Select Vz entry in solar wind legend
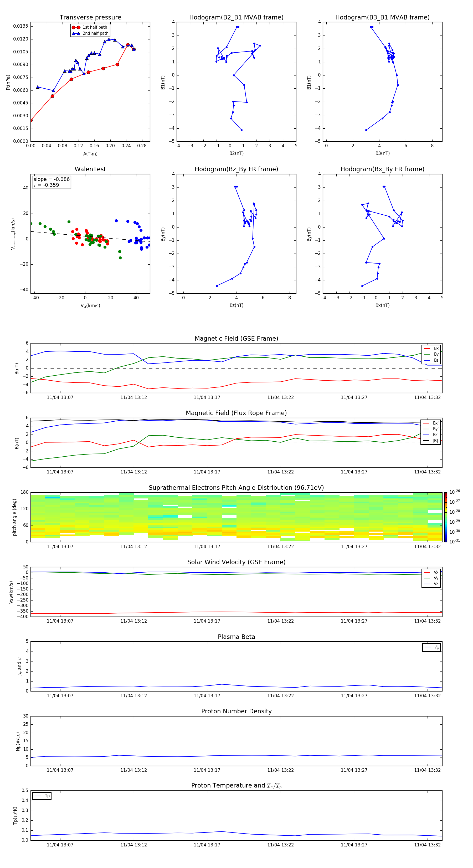 pyautogui.click(x=431, y=584)
